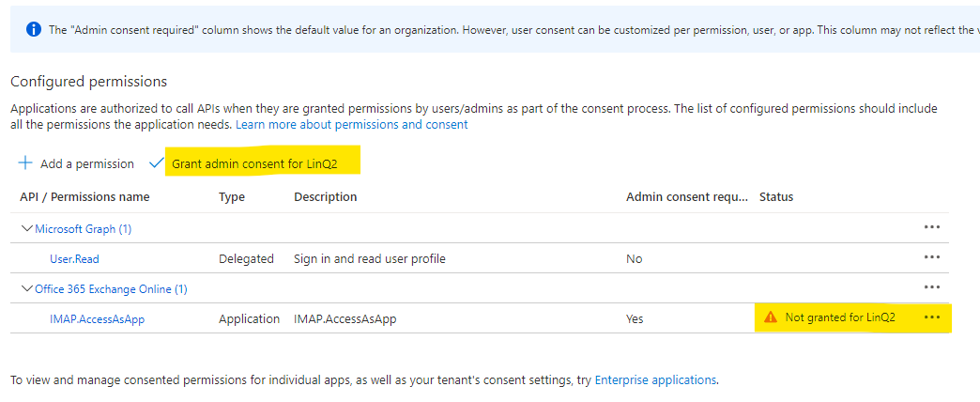
Task: Open more options for Microsoft Graph row
Action: pos(931,227)
